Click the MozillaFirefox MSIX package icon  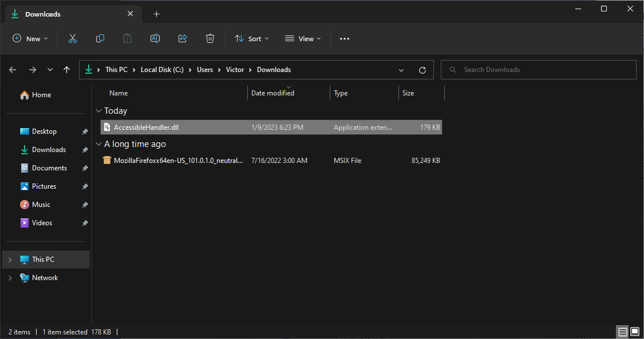coord(107,160)
